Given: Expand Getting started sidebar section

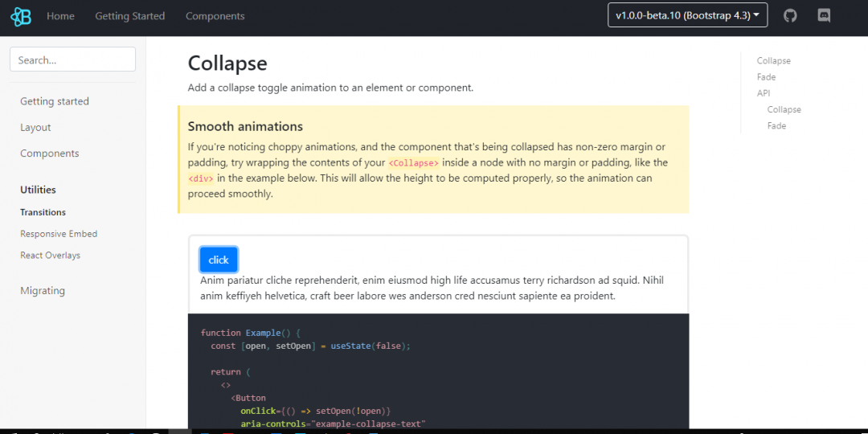Looking at the screenshot, I should [55, 101].
